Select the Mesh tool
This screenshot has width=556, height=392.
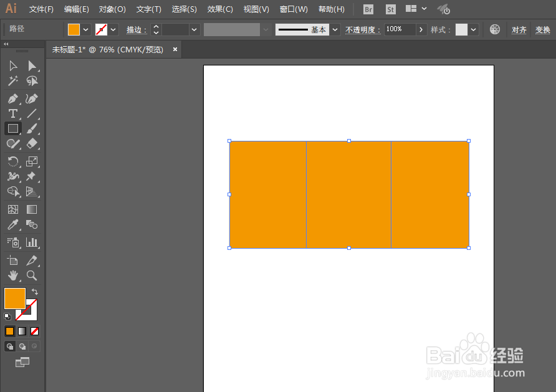(x=13, y=209)
